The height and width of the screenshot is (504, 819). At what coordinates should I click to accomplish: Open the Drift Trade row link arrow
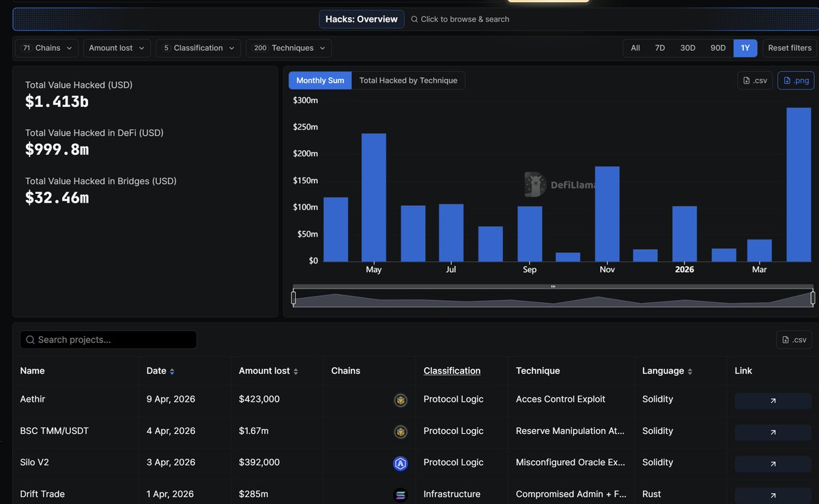[773, 495]
